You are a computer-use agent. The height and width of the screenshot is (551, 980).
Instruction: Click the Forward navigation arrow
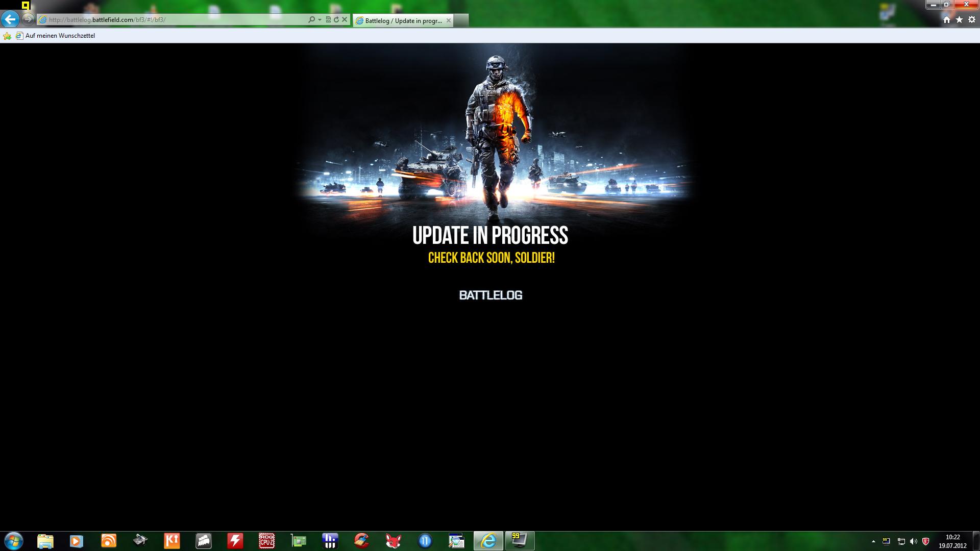(x=28, y=19)
